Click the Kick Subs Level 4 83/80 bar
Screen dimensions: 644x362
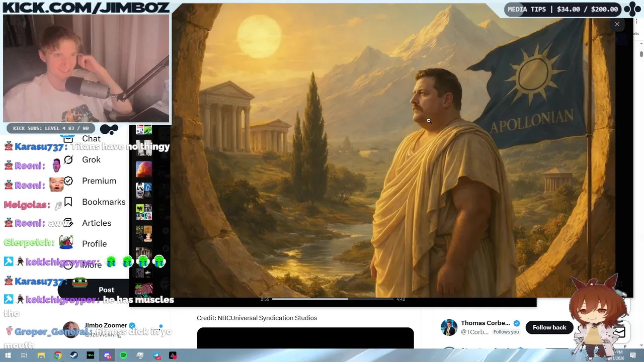[51, 128]
